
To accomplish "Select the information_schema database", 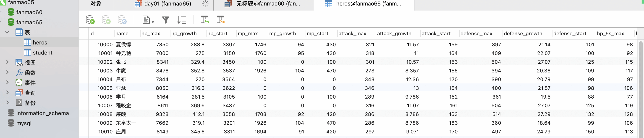I will click(x=42, y=113).
